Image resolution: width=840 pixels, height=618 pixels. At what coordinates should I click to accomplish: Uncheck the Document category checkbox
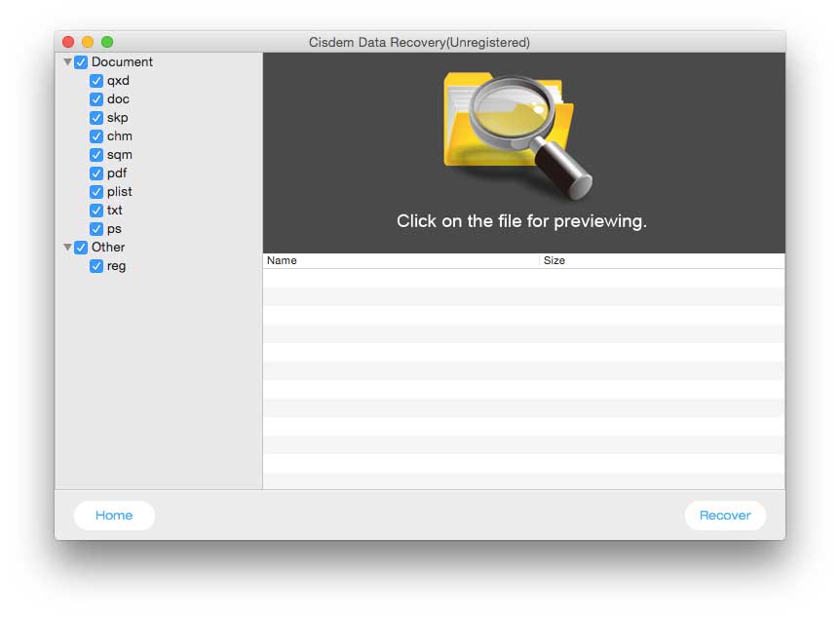[x=81, y=62]
